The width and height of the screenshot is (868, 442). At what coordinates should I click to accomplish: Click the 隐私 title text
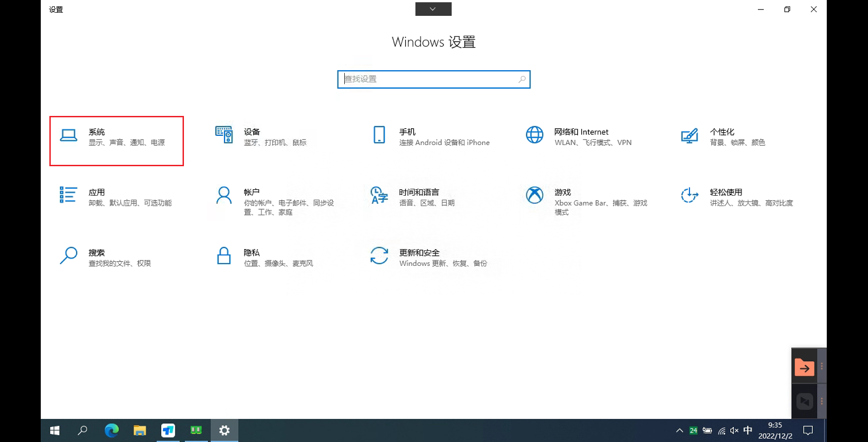(252, 253)
